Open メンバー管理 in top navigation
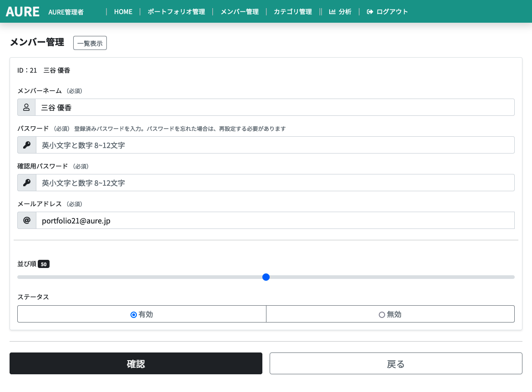Screen dimensions: 532x392 [x=240, y=12]
